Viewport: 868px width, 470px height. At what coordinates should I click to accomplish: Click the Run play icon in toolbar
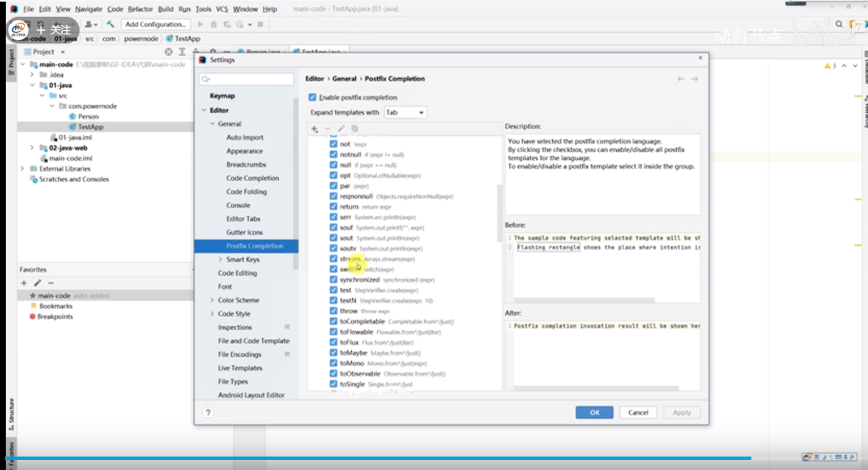(200, 24)
